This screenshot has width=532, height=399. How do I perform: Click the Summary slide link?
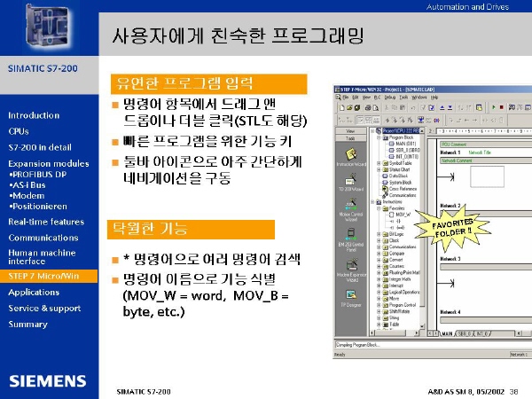[27, 325]
